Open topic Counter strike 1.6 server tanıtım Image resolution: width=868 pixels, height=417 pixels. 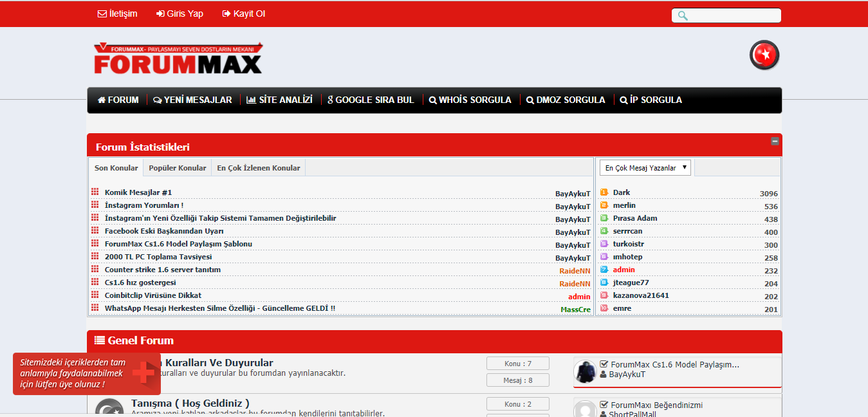click(x=163, y=270)
